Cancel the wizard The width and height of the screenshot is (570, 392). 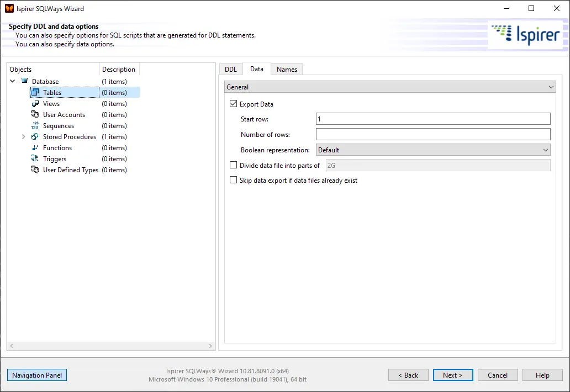pos(498,375)
